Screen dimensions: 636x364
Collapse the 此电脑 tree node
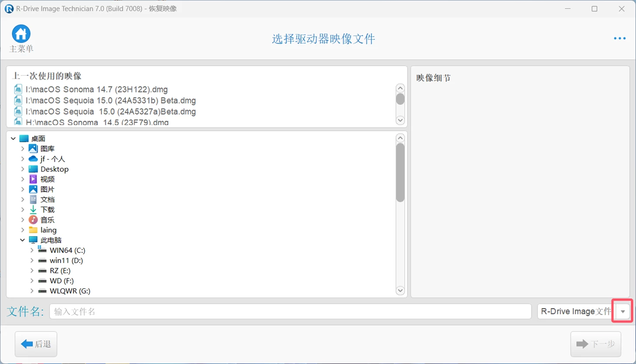23,240
